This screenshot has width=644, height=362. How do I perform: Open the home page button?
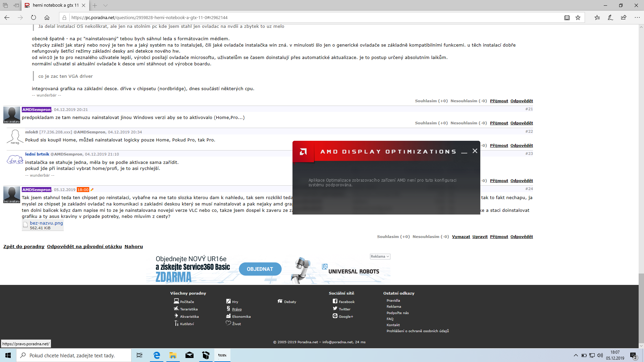(47, 17)
